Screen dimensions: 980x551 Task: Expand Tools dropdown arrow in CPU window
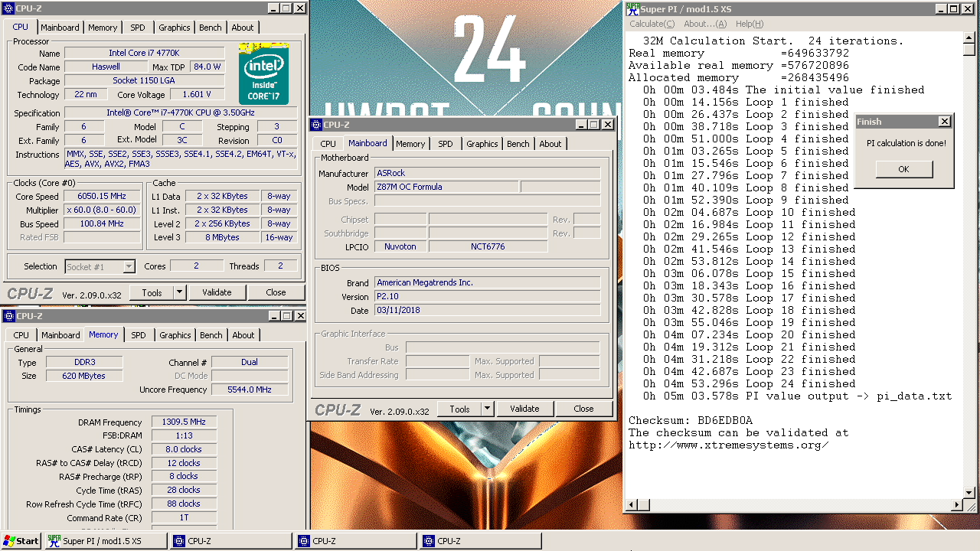(179, 292)
